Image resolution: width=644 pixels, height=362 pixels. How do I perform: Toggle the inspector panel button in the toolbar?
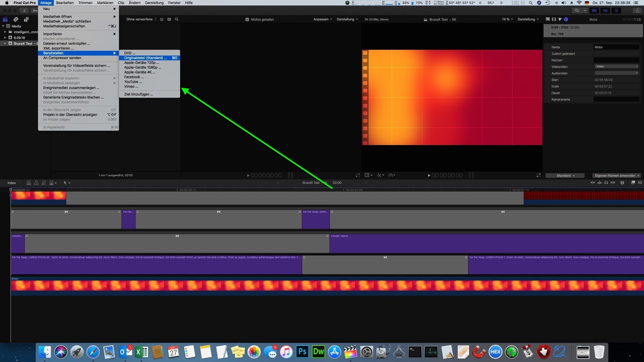point(616,10)
